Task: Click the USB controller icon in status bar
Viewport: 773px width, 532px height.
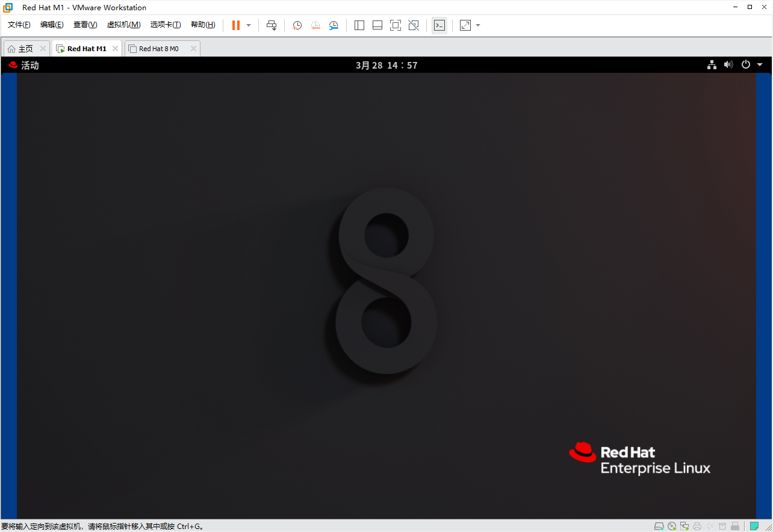Action: [735, 526]
